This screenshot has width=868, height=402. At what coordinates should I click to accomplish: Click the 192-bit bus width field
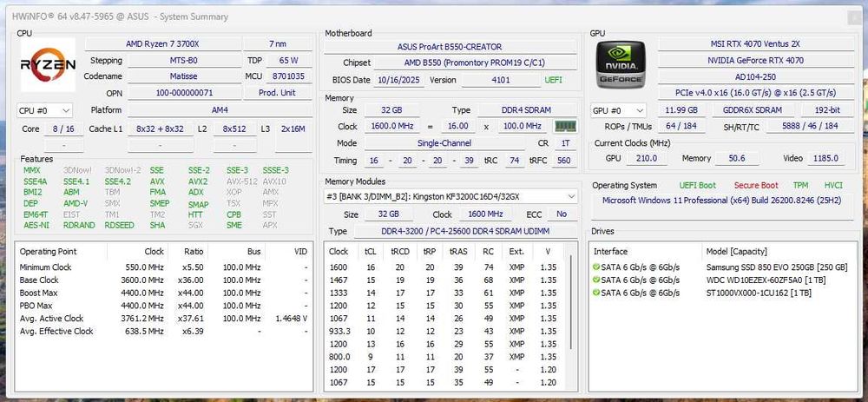(x=827, y=109)
